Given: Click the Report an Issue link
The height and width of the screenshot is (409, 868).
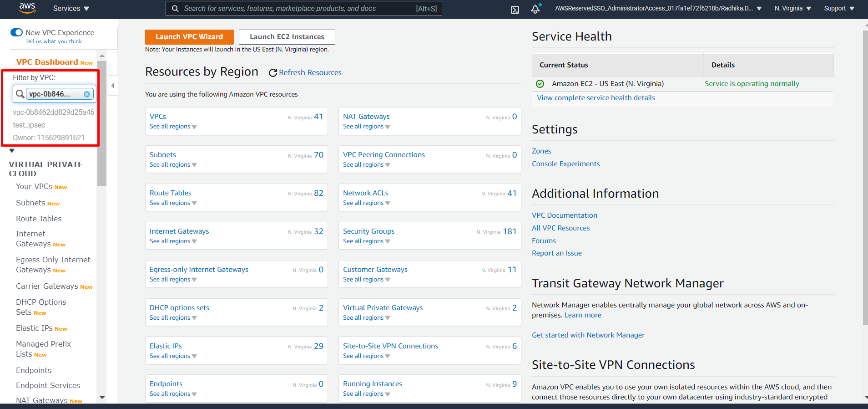Looking at the screenshot, I should 557,253.
